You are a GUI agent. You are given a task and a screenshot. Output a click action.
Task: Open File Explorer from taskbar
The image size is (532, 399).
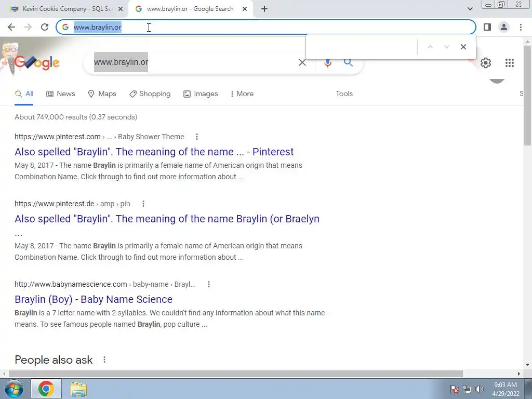(x=78, y=389)
